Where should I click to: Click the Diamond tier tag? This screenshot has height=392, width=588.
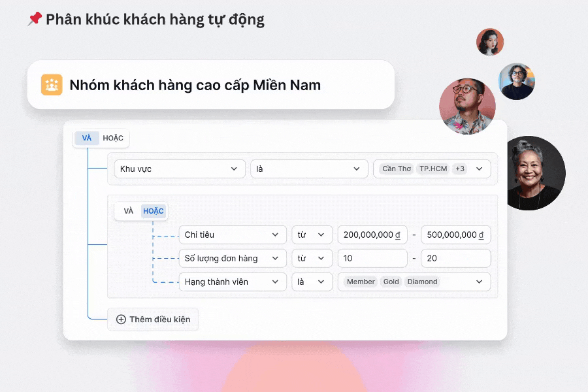[x=422, y=282]
